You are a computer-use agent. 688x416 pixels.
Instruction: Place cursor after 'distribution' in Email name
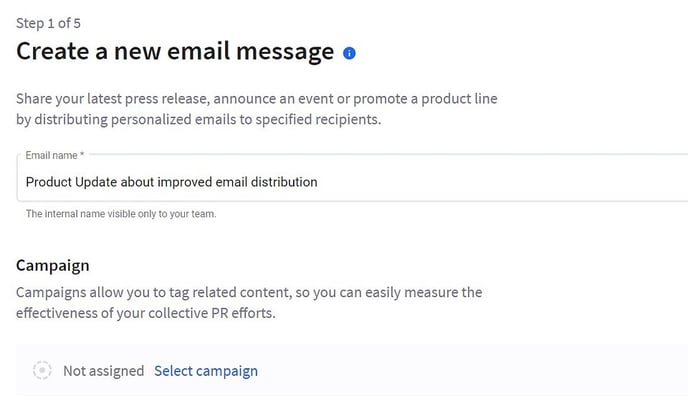(318, 182)
